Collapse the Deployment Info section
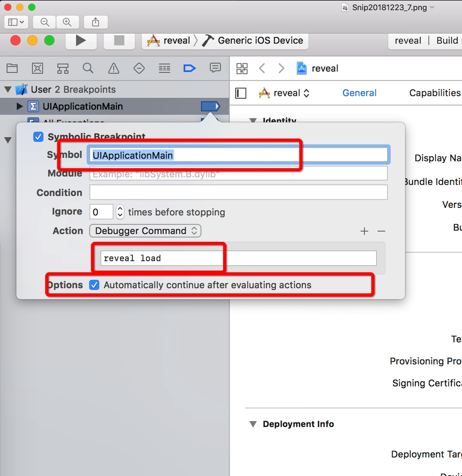Viewport: 462px width, 476px height. pyautogui.click(x=253, y=424)
